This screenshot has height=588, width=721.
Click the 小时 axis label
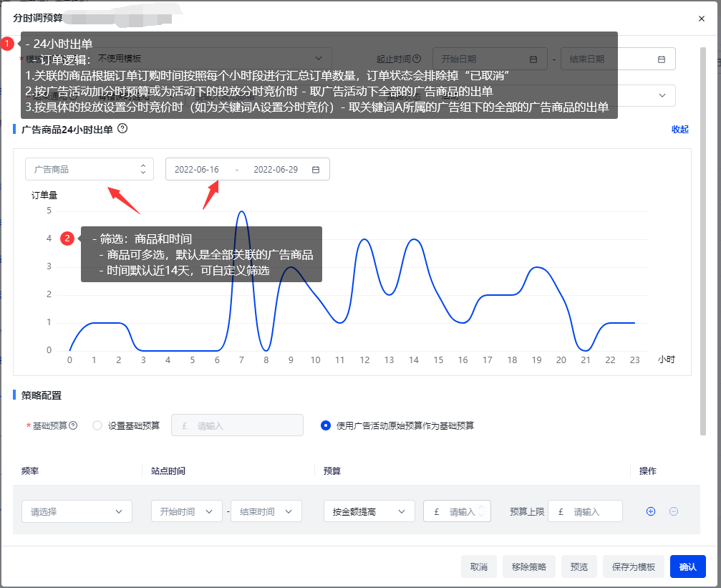[x=667, y=360]
